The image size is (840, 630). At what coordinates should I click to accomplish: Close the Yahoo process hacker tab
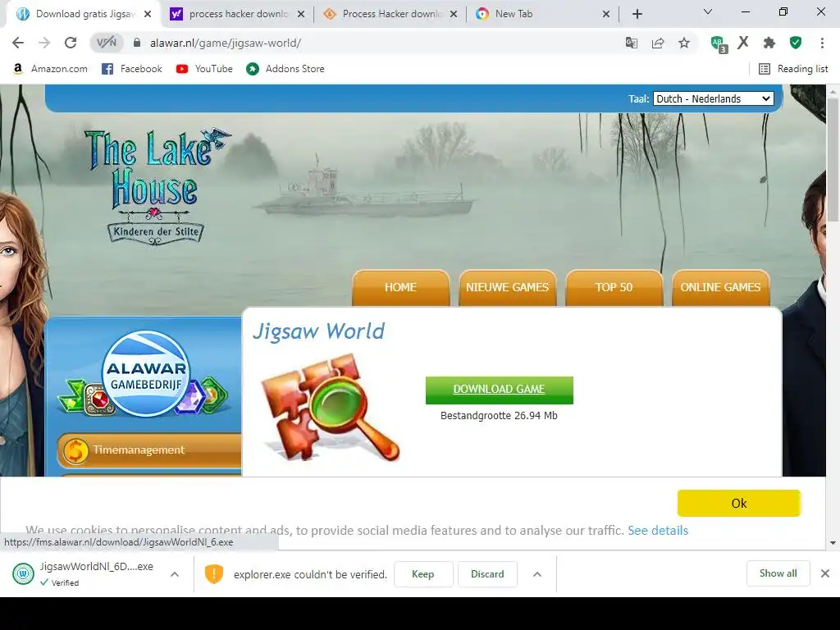point(301,14)
